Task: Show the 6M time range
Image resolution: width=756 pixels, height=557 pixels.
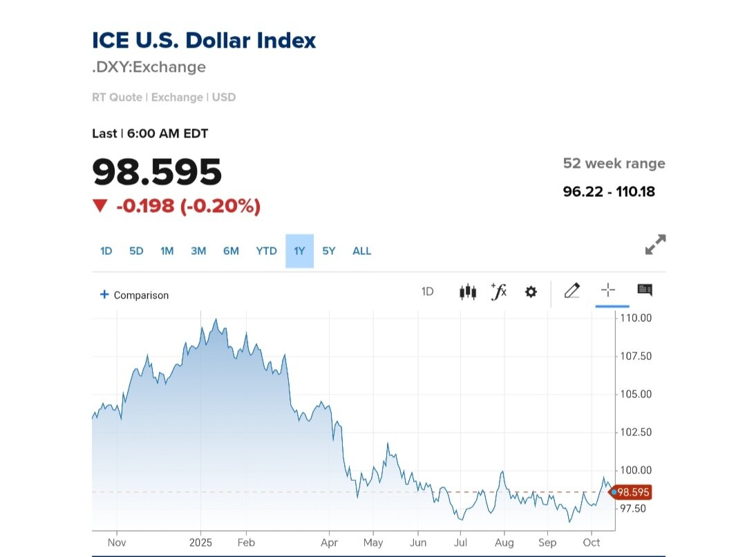Action: point(231,251)
